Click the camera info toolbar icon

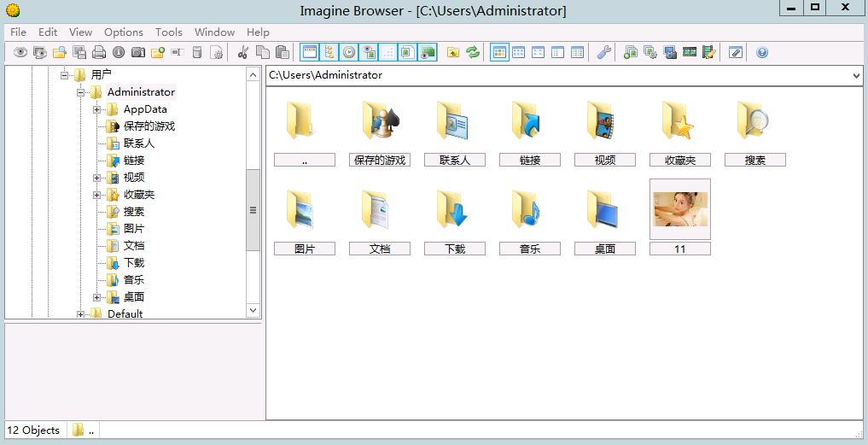pyautogui.click(x=138, y=53)
